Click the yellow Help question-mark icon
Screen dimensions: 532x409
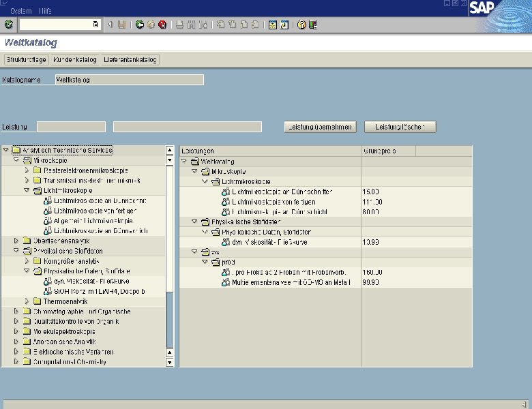point(301,25)
